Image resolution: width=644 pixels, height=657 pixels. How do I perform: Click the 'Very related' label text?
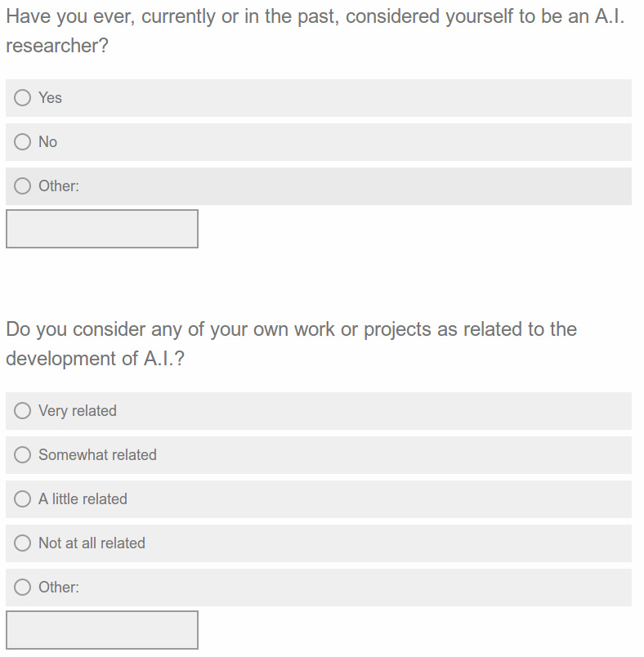click(78, 411)
